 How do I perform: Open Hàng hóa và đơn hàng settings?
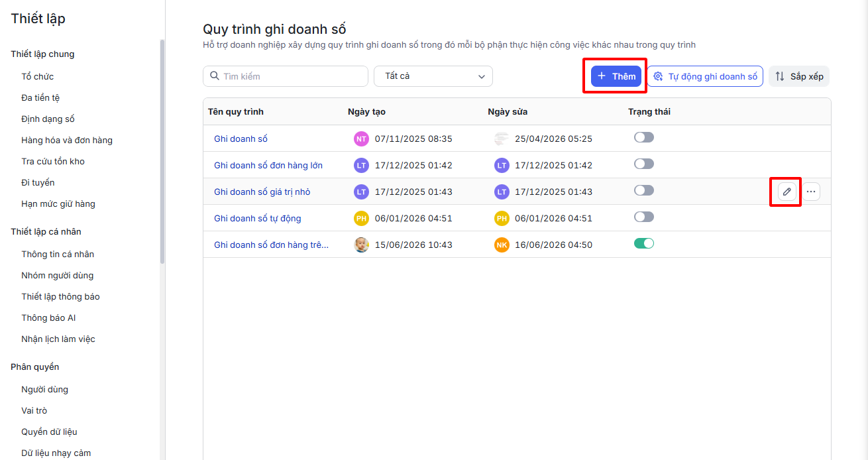[67, 140]
